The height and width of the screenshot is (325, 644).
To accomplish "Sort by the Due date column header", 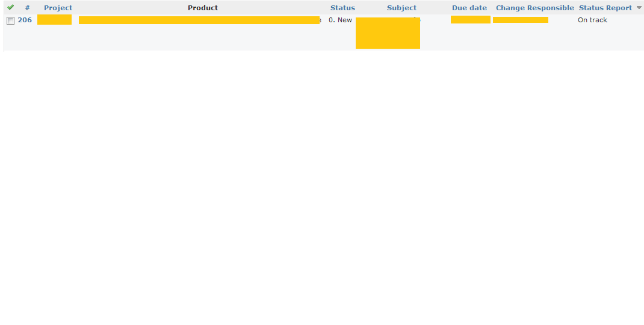I will [x=469, y=8].
